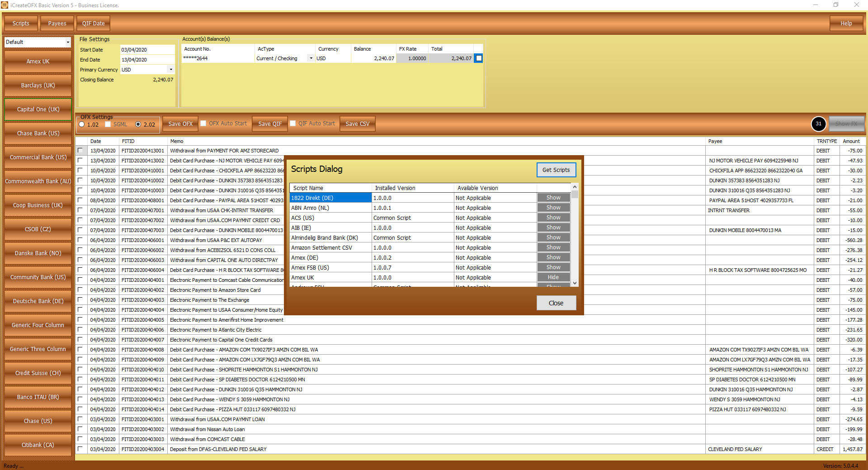Select the 1.02 OFX version
Screen dimensions: 868x470
81,124
